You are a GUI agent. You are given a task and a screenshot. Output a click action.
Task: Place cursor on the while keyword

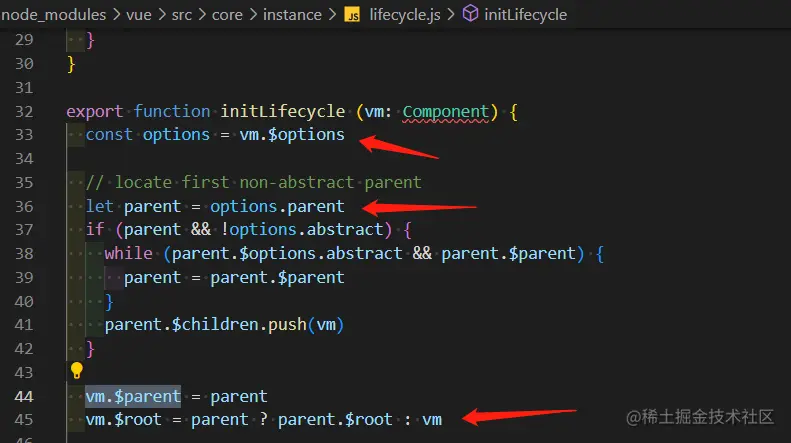129,253
